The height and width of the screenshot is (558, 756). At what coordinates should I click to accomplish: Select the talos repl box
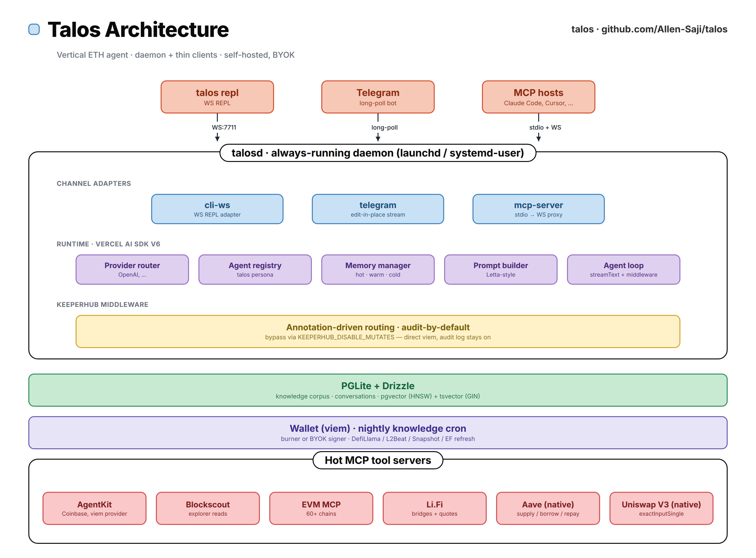tap(217, 97)
